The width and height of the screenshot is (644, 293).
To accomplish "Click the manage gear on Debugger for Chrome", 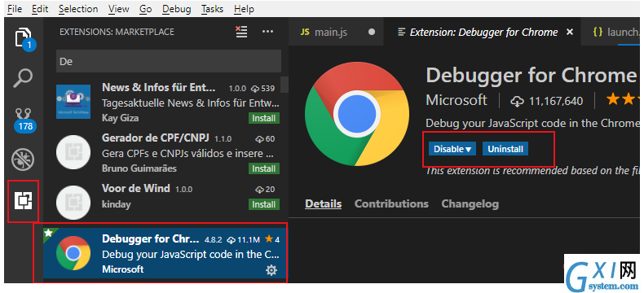I will (x=271, y=270).
